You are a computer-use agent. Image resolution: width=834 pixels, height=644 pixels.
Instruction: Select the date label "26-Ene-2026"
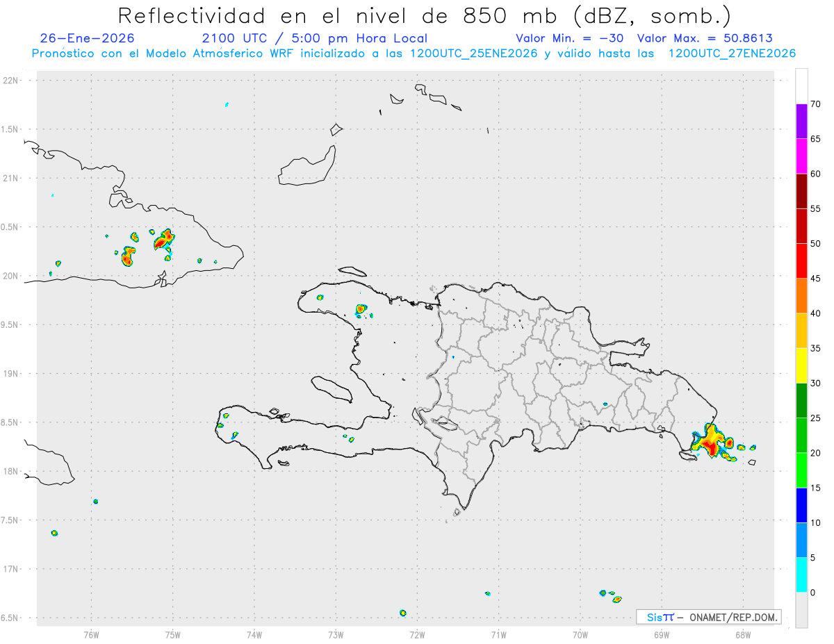click(87, 38)
